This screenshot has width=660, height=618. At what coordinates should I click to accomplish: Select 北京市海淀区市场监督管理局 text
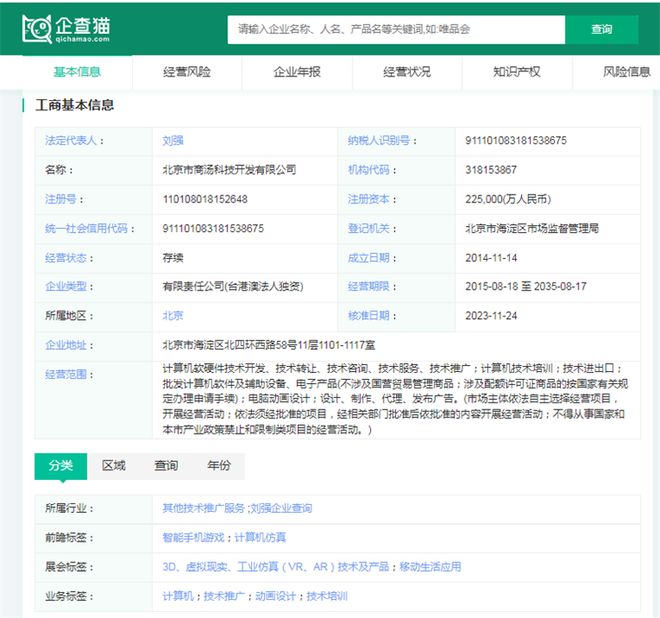(x=532, y=229)
